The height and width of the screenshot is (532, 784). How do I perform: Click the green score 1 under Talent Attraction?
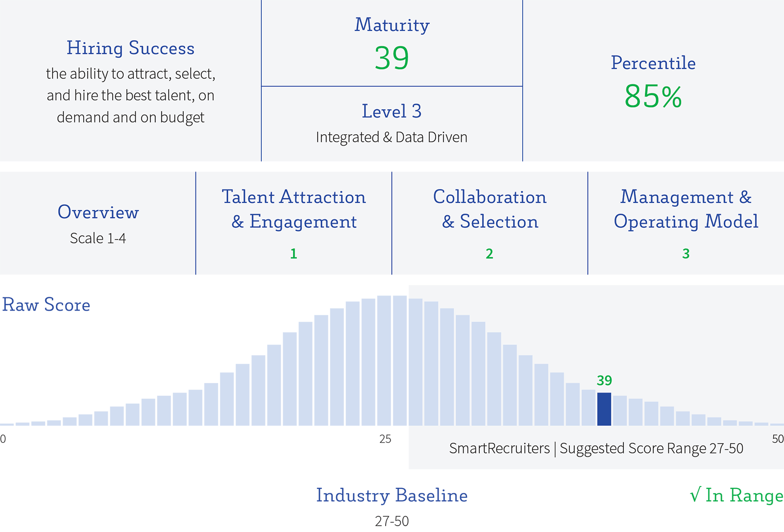[x=294, y=254]
